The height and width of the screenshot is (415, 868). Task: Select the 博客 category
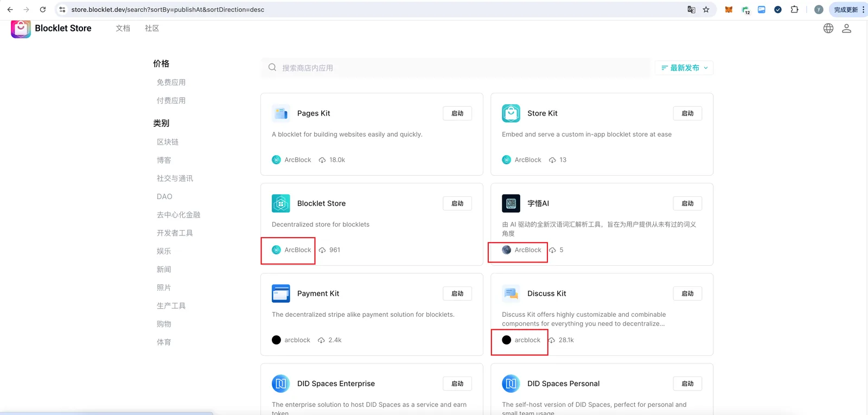[x=164, y=160]
